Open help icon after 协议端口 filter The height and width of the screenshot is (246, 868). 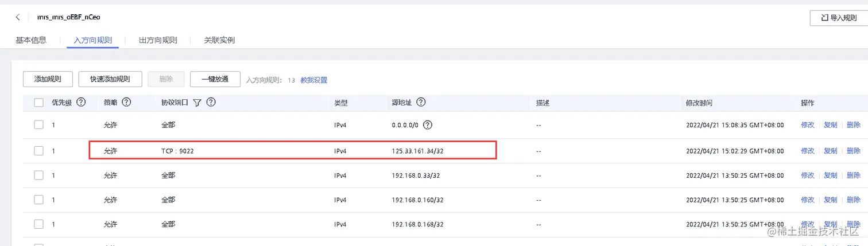[x=211, y=102]
